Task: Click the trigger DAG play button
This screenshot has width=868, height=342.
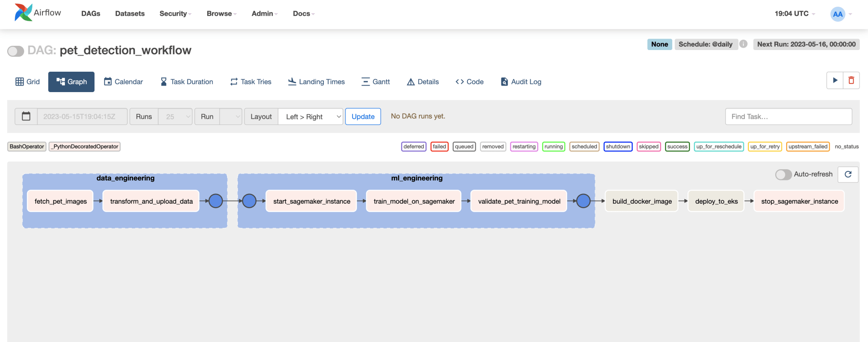Action: point(835,80)
